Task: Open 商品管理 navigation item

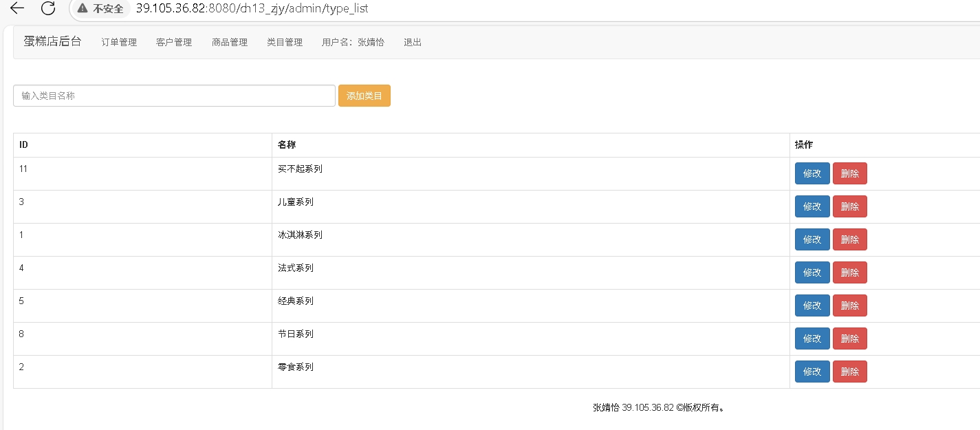Action: 230,42
